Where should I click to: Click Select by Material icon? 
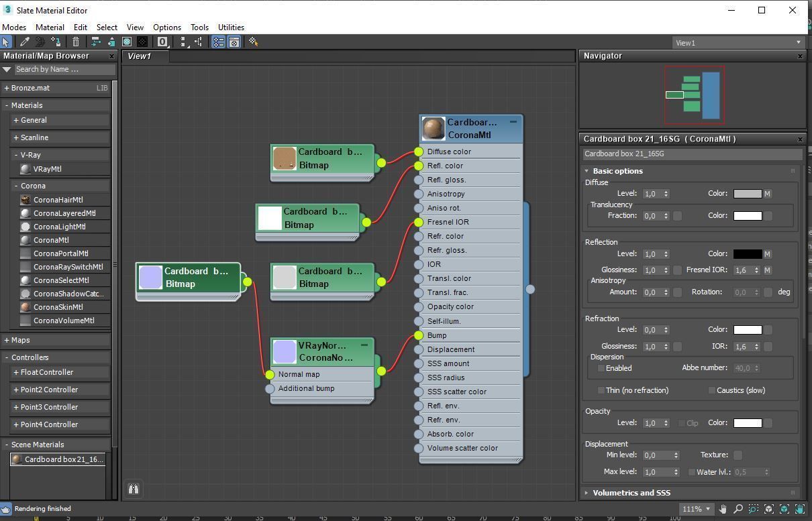tap(253, 42)
